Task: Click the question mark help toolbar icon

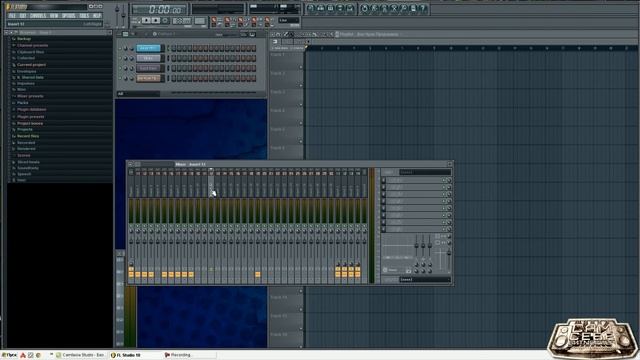Action: pos(423,8)
